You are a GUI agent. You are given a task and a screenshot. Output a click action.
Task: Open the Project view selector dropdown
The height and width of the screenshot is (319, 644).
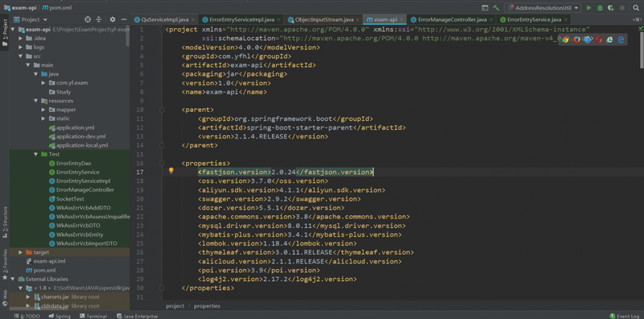point(31,19)
